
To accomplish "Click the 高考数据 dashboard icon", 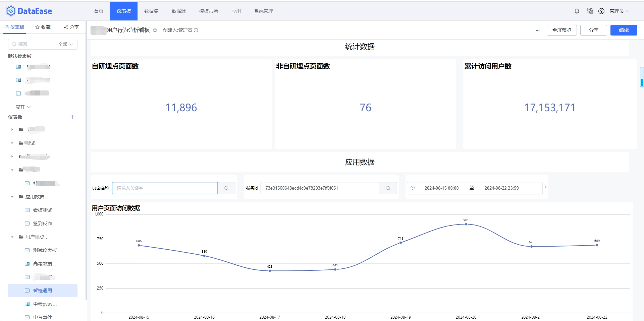I will (27, 264).
